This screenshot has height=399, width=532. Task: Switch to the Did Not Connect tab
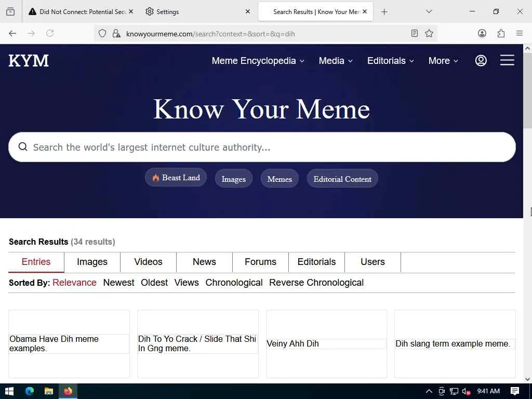tap(81, 11)
